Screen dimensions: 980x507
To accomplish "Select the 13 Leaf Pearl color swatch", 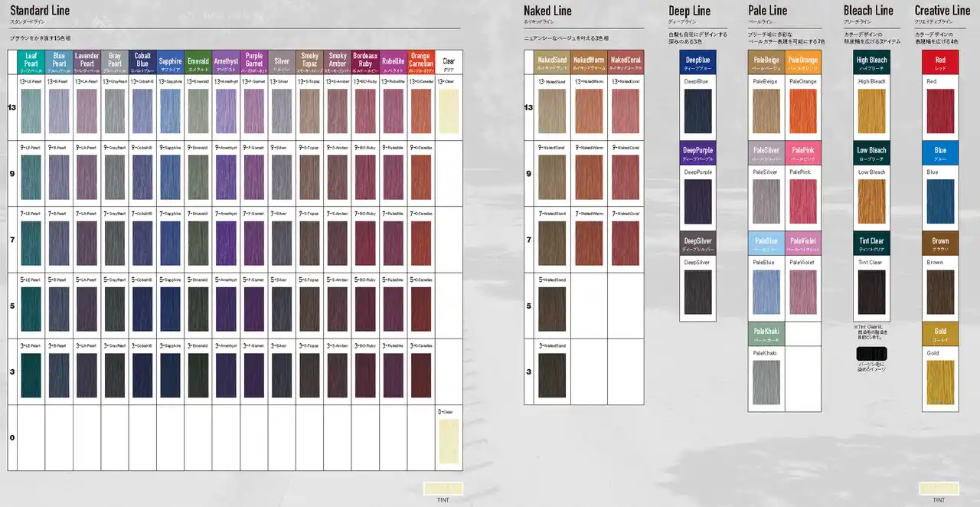I will tap(31, 112).
